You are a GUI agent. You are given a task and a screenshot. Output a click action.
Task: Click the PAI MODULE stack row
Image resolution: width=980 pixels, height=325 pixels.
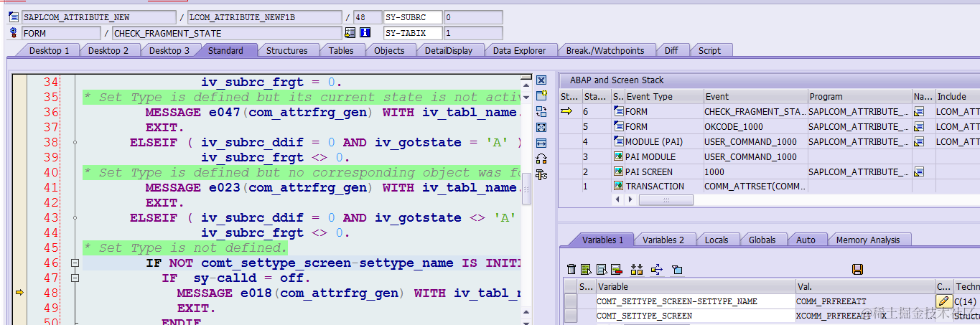click(769, 156)
